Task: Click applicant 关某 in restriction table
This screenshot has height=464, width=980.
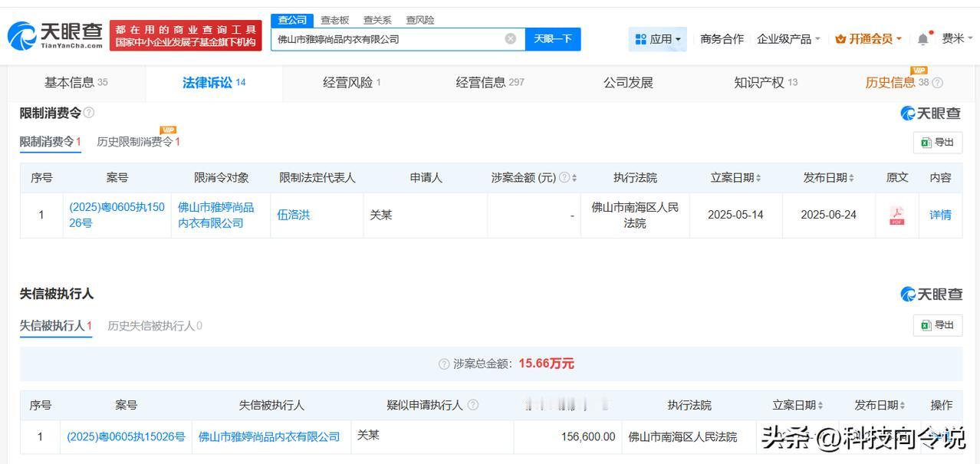Action: click(x=381, y=215)
